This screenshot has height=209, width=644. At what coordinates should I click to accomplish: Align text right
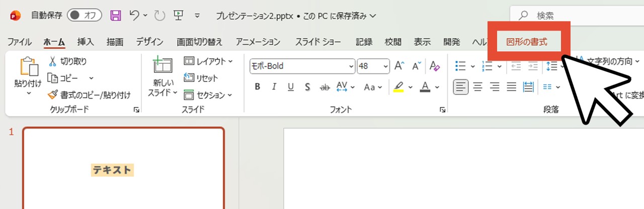495,87
